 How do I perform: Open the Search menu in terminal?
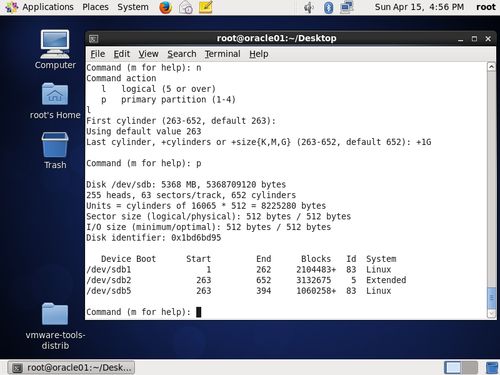(182, 54)
